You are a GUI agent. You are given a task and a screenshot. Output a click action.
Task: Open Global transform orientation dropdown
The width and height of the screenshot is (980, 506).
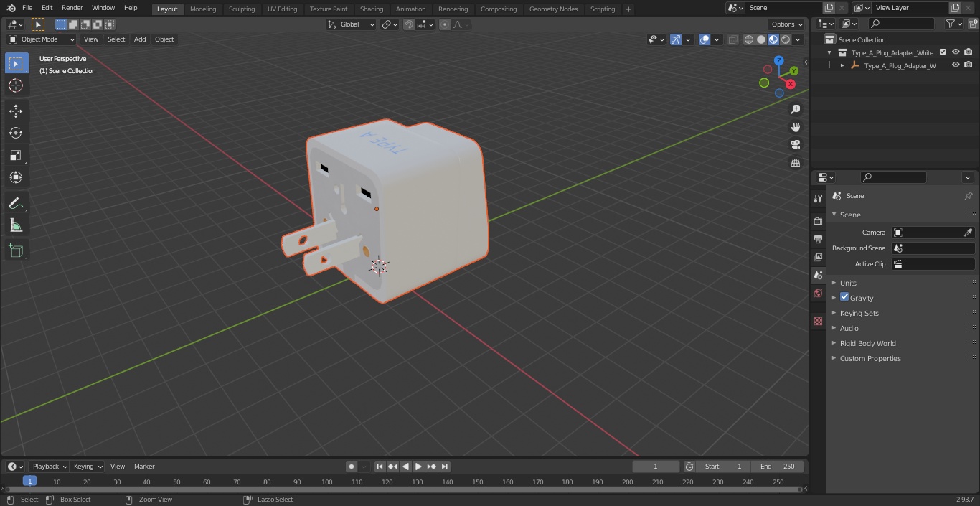click(x=352, y=24)
